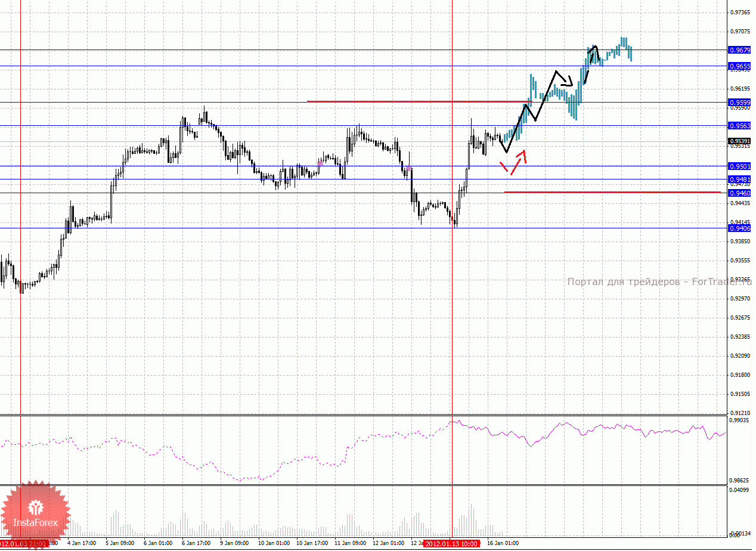Select the 0.9481 price level label
Image resolution: width=756 pixels, height=551 pixels.
[x=739, y=179]
